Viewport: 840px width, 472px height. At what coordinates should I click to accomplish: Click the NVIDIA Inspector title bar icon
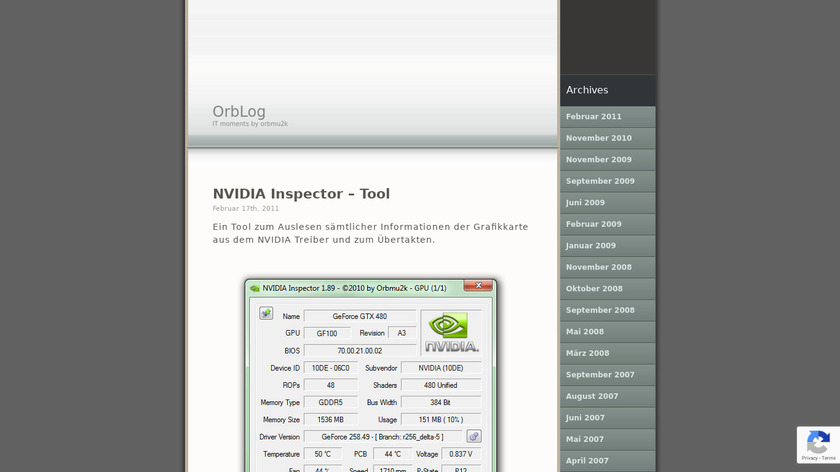point(255,289)
